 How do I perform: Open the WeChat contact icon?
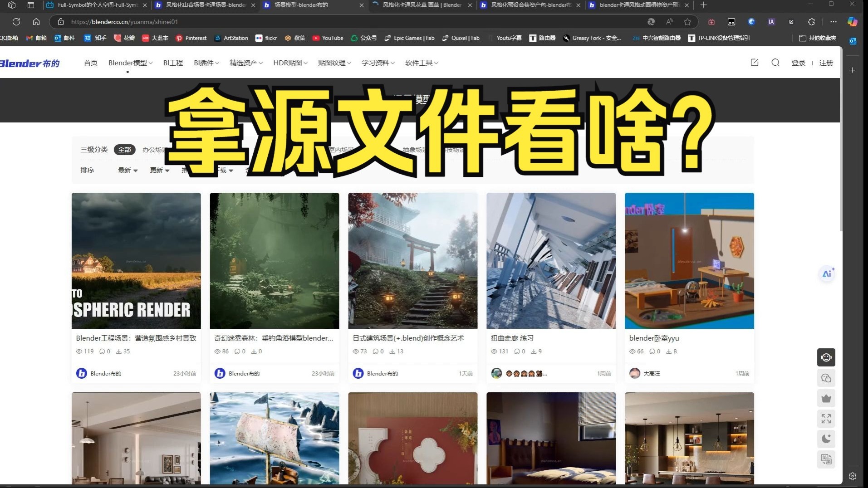[x=826, y=378]
